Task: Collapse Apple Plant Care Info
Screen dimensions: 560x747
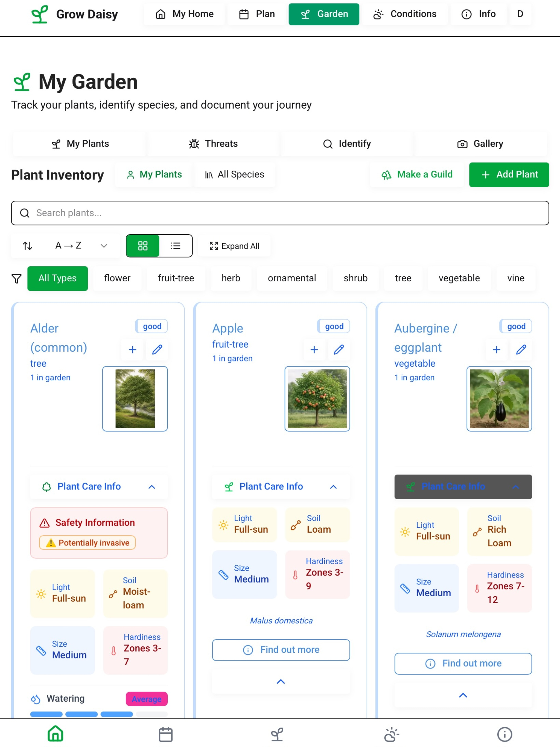Action: point(281,487)
